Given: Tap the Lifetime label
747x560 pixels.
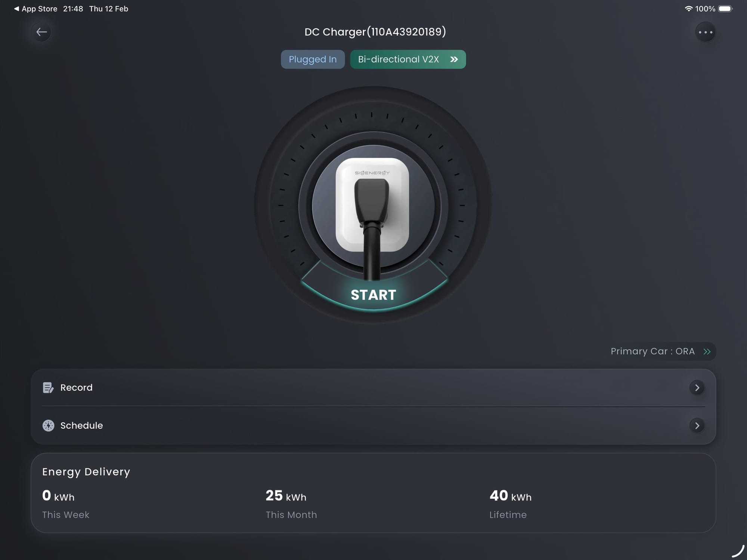Looking at the screenshot, I should [508, 515].
